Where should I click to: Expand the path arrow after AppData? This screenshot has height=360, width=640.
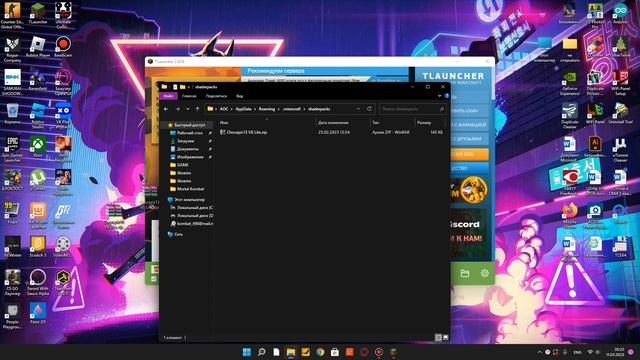pos(255,109)
